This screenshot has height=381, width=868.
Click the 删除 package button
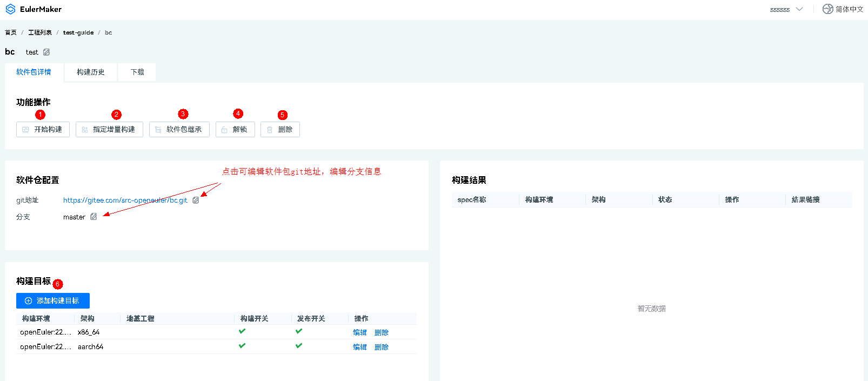280,130
